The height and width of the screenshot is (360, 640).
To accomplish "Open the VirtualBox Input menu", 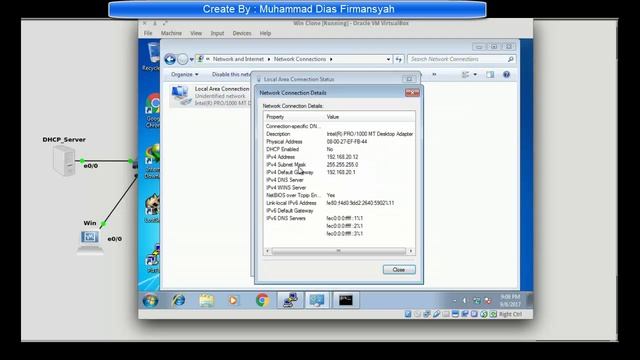I will [217, 33].
